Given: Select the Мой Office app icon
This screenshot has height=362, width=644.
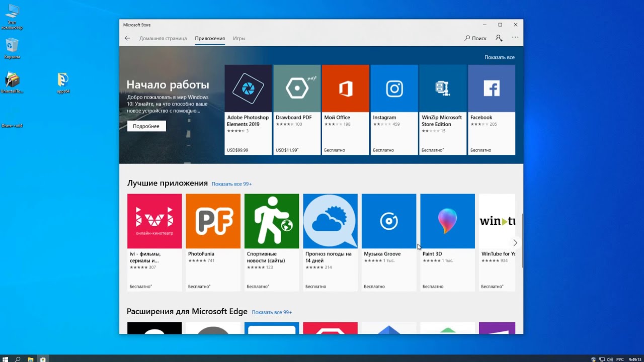Looking at the screenshot, I should tap(346, 88).
